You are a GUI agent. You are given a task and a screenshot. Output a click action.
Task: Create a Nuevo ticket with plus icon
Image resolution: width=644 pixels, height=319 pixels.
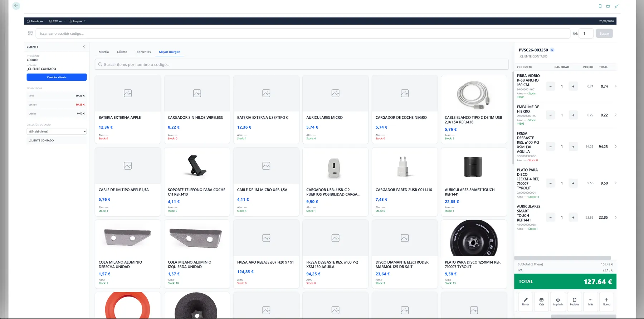pos(606,301)
